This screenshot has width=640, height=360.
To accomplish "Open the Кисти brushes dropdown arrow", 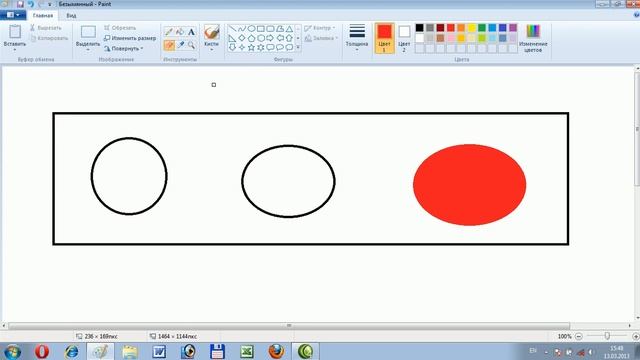I will 211,50.
